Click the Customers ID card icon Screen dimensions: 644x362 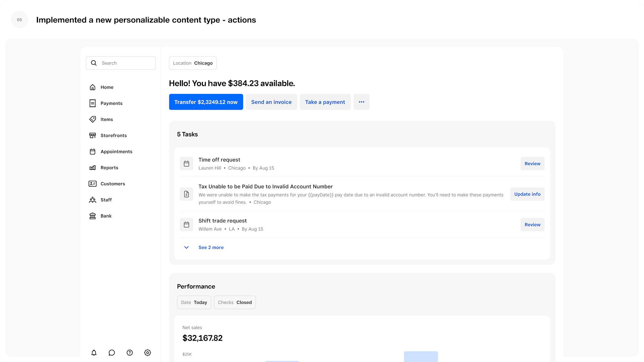click(92, 184)
